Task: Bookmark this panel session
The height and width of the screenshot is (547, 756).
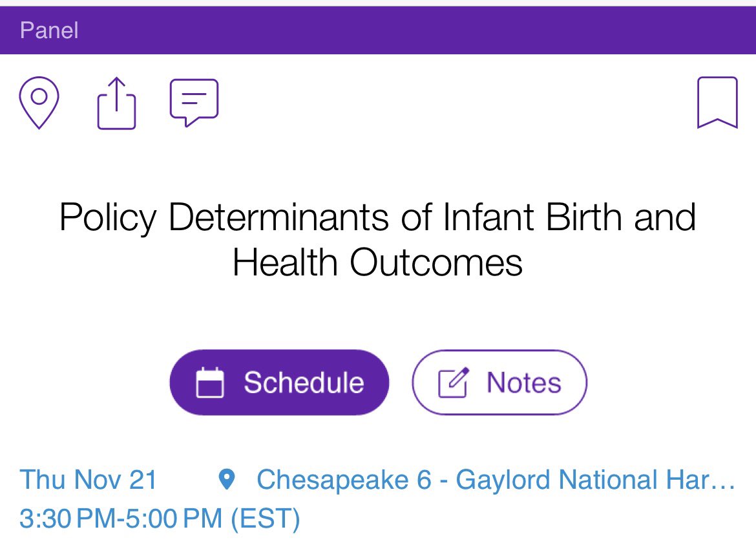Action: tap(717, 102)
